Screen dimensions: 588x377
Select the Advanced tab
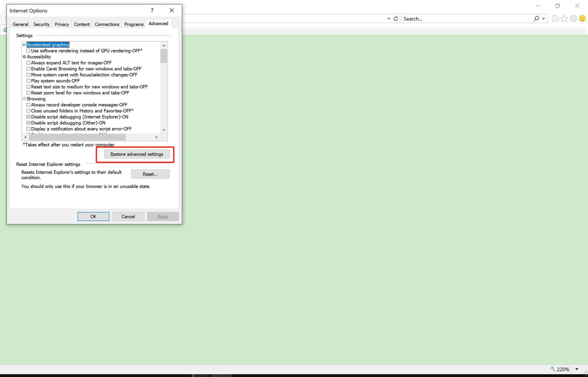[x=158, y=23]
